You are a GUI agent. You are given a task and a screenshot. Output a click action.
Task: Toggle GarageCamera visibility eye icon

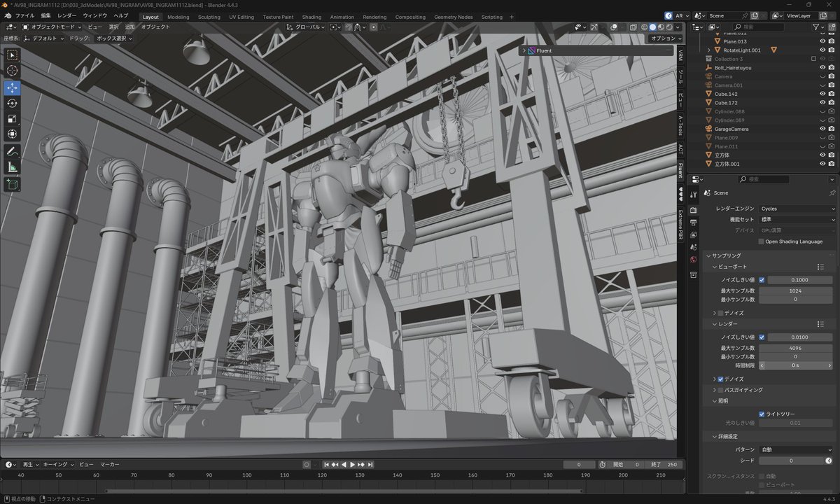(x=822, y=129)
